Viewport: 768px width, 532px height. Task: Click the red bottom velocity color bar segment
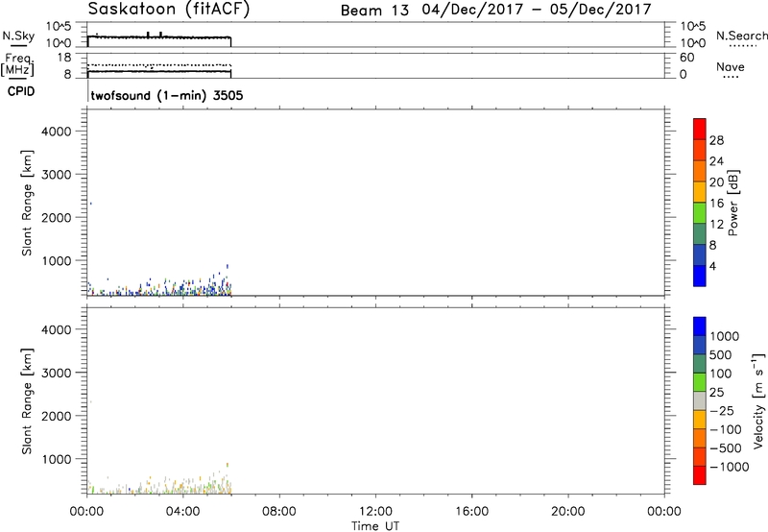[700, 475]
